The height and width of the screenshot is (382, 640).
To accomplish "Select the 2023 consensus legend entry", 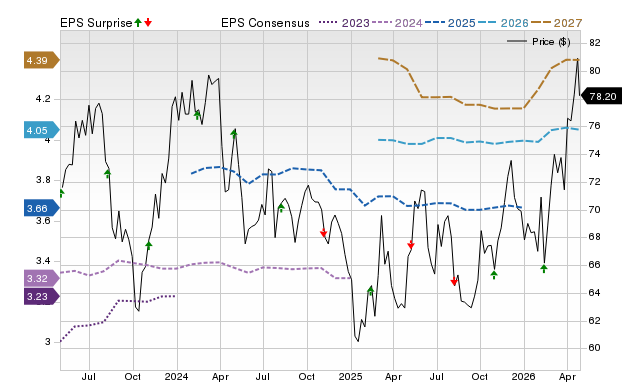I will pos(344,23).
